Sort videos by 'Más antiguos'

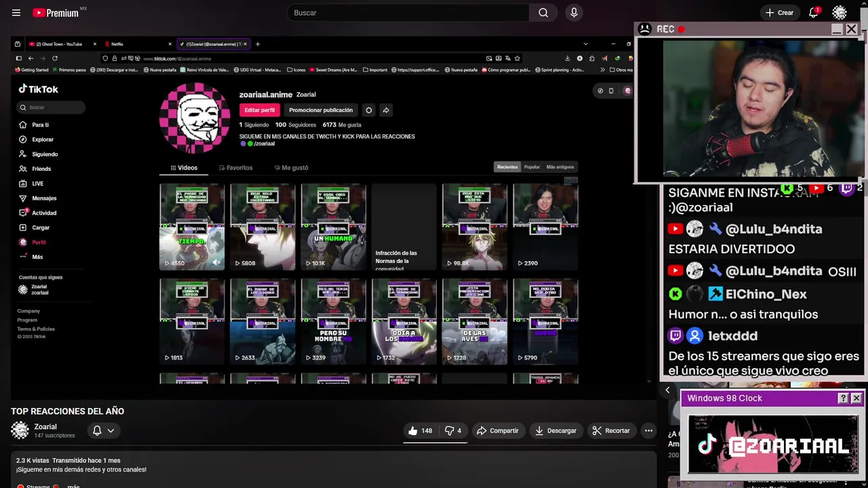[560, 167]
